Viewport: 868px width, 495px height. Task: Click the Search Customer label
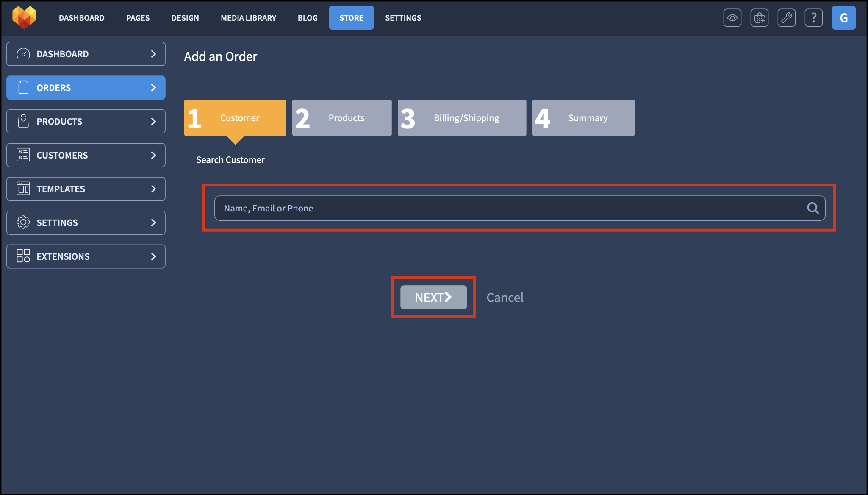(230, 160)
